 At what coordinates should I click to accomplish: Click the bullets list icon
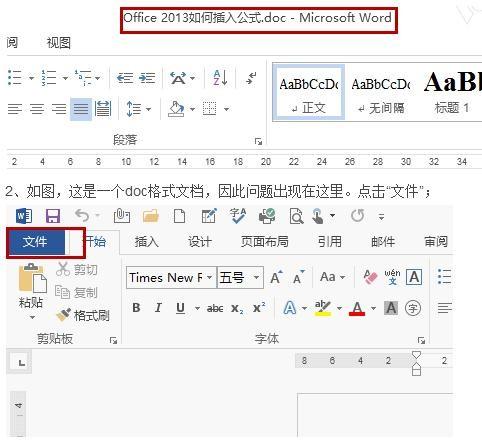click(x=15, y=78)
